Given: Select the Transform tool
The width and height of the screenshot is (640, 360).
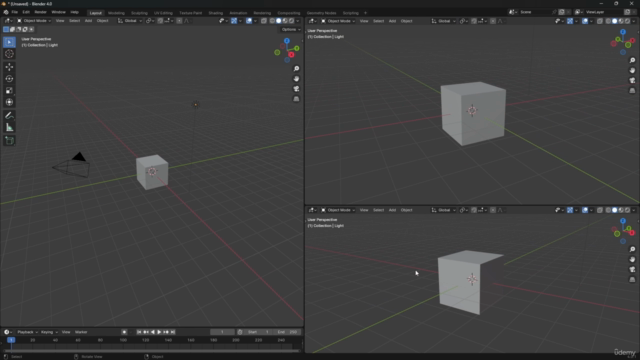Looking at the screenshot, I should pos(9,102).
